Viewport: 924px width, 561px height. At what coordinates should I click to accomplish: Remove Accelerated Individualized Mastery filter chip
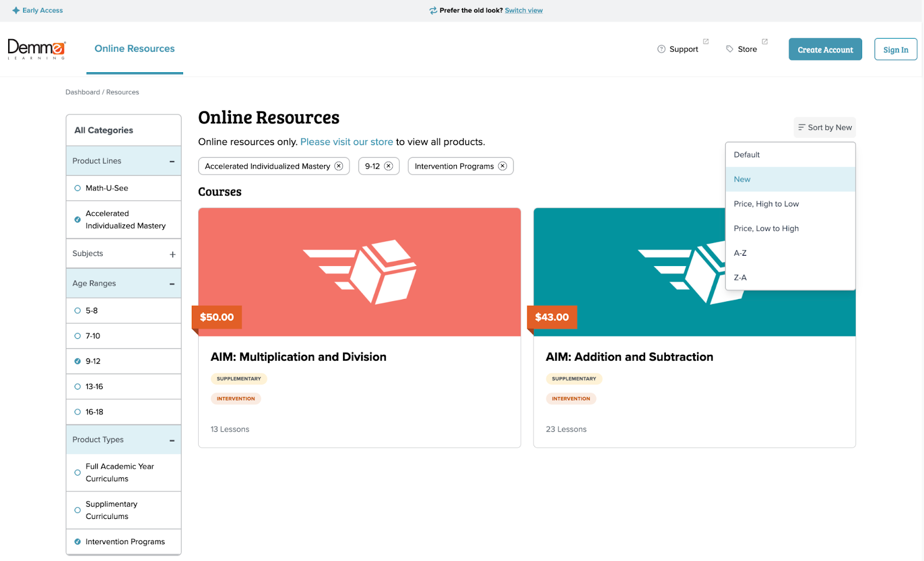(x=339, y=166)
